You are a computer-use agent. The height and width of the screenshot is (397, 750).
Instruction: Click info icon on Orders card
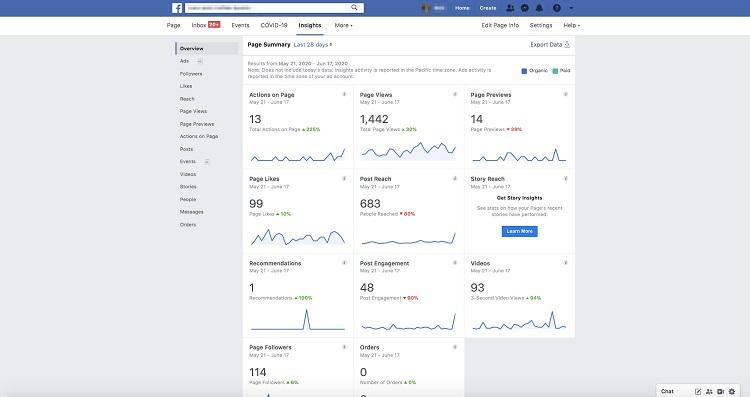point(455,347)
